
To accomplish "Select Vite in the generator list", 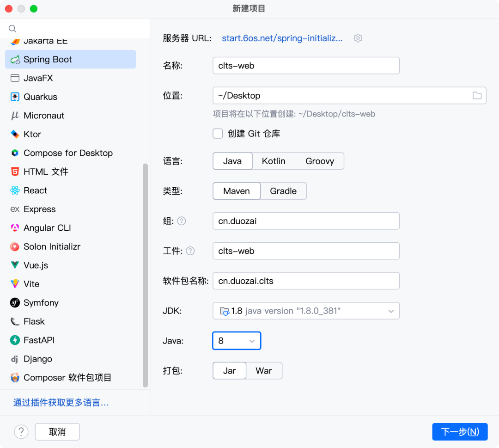I will click(70, 284).
